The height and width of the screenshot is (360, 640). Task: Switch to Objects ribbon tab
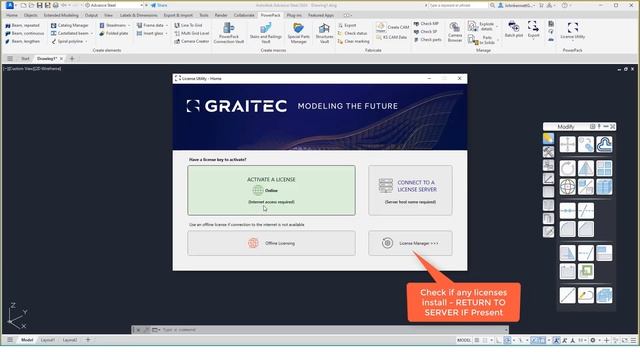pos(31,15)
